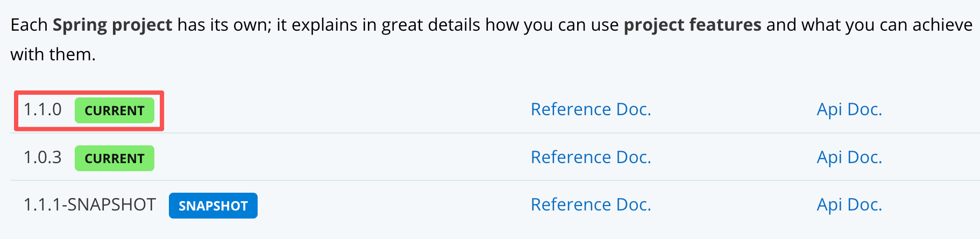Click the words "with them." in paragraph
Viewport: 980px width, 239px height.
(x=53, y=55)
